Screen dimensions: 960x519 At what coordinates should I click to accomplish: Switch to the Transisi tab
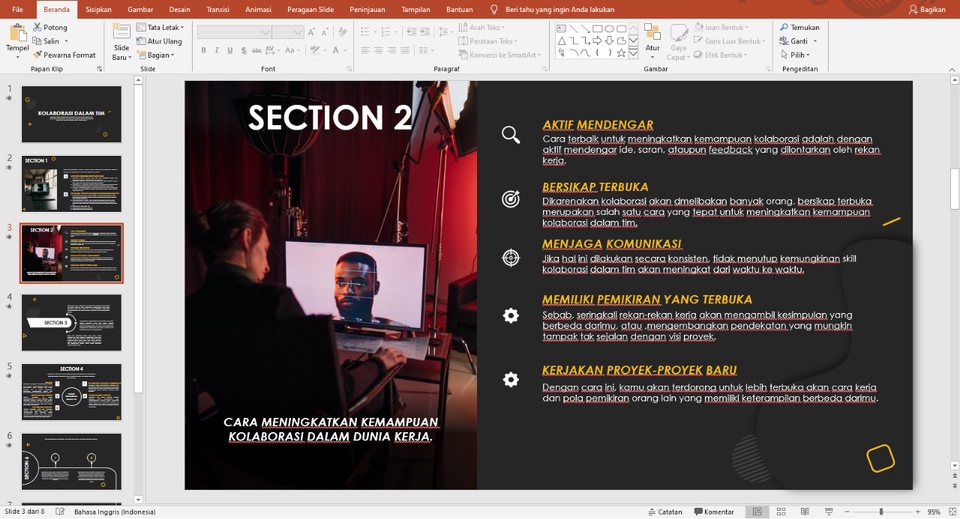[x=217, y=9]
